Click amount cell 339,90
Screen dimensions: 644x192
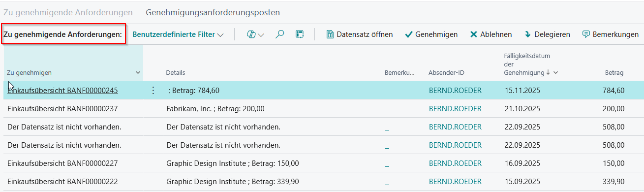coord(613,181)
